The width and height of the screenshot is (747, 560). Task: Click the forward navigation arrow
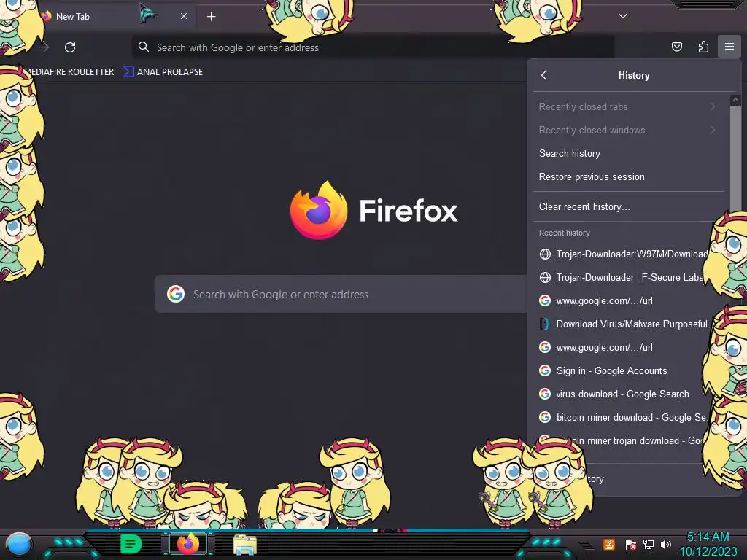point(44,47)
